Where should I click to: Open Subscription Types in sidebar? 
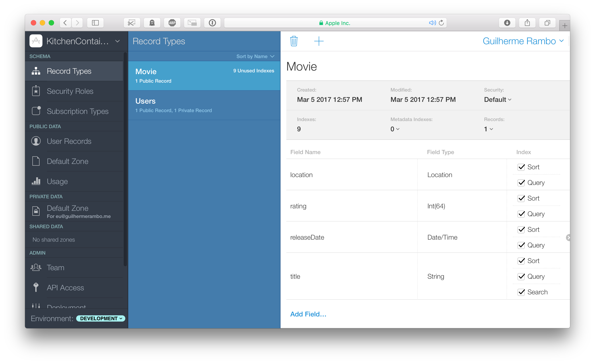[x=74, y=111]
